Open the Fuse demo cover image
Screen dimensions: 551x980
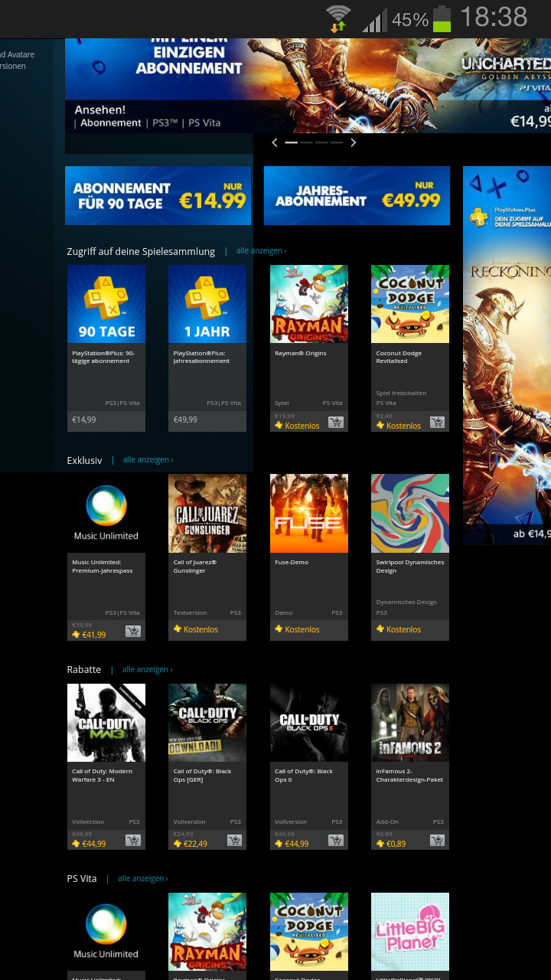point(309,513)
